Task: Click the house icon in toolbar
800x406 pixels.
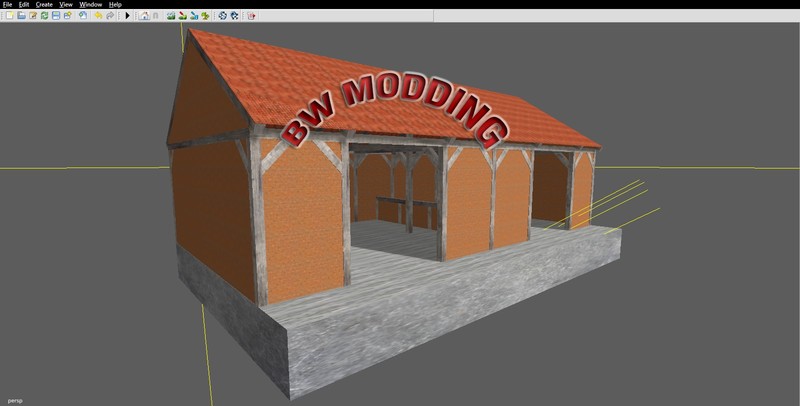Action: tap(144, 16)
